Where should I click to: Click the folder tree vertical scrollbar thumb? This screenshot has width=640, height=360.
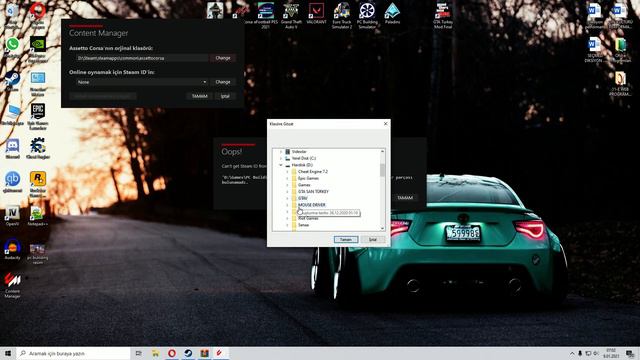(x=382, y=169)
